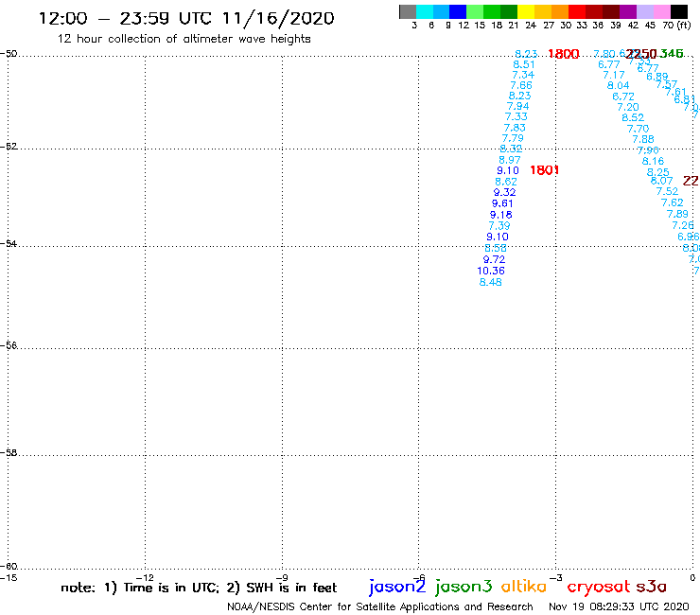The image size is (700, 615).
Task: Select the red swatch in the legend
Action: pos(577,11)
